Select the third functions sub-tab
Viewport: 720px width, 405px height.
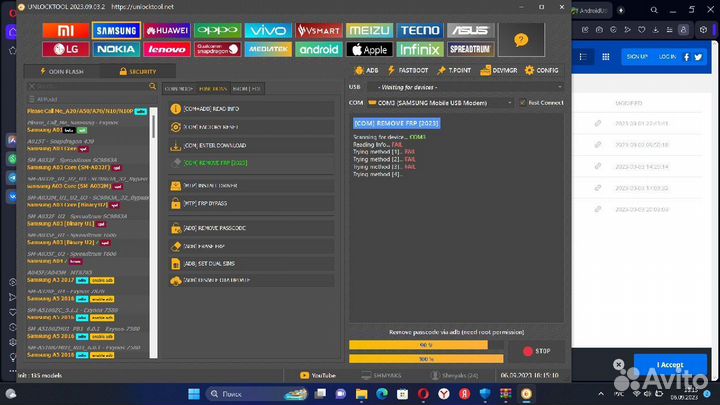pos(247,89)
